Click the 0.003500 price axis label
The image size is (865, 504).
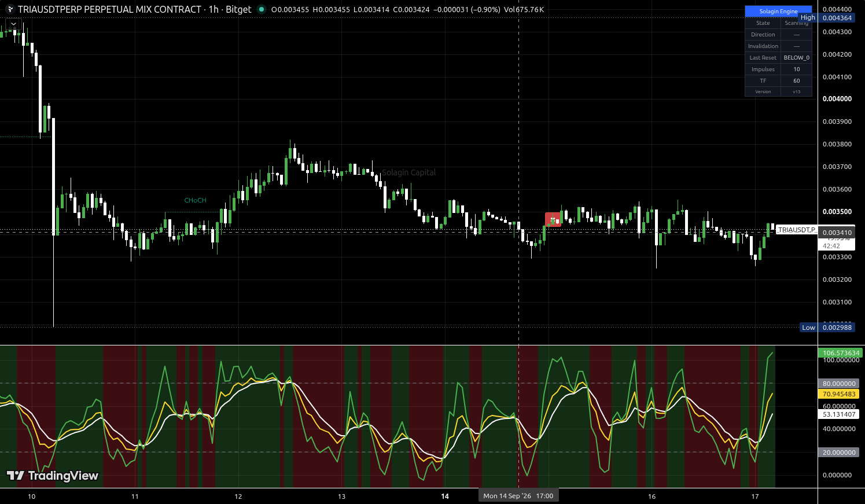[x=837, y=212]
